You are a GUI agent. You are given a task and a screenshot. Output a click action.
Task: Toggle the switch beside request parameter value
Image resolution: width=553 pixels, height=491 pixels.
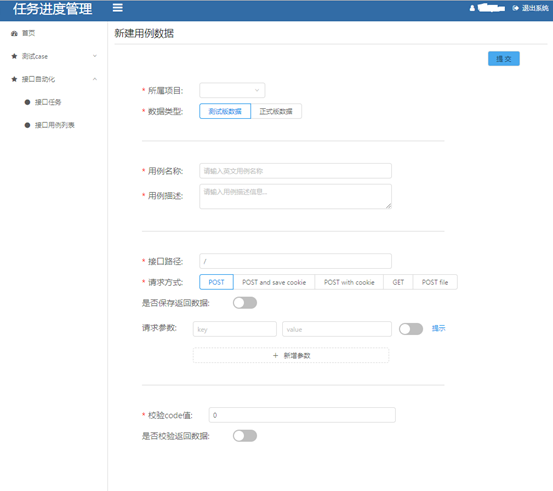pos(411,329)
